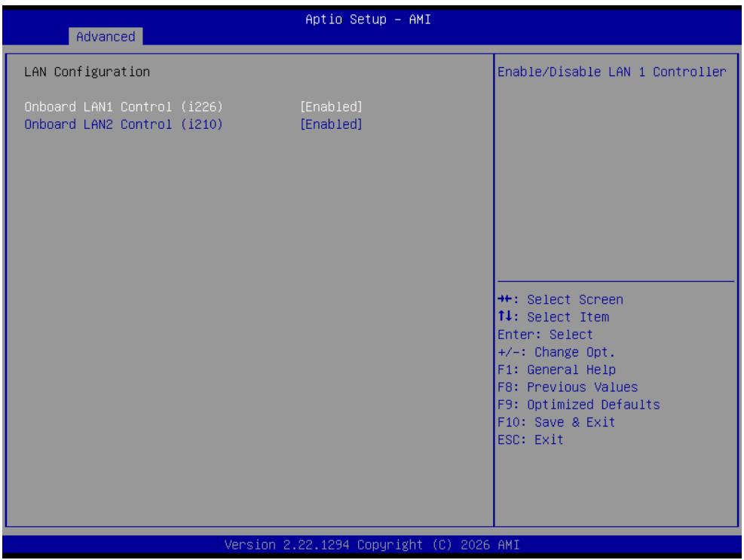Click the Select Item hint text

568,317
